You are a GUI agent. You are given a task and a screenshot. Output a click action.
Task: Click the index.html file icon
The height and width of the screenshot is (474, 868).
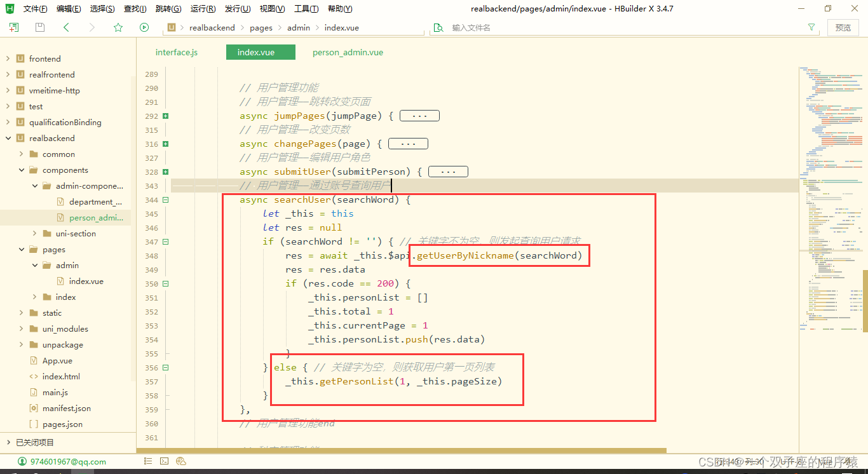pos(34,376)
